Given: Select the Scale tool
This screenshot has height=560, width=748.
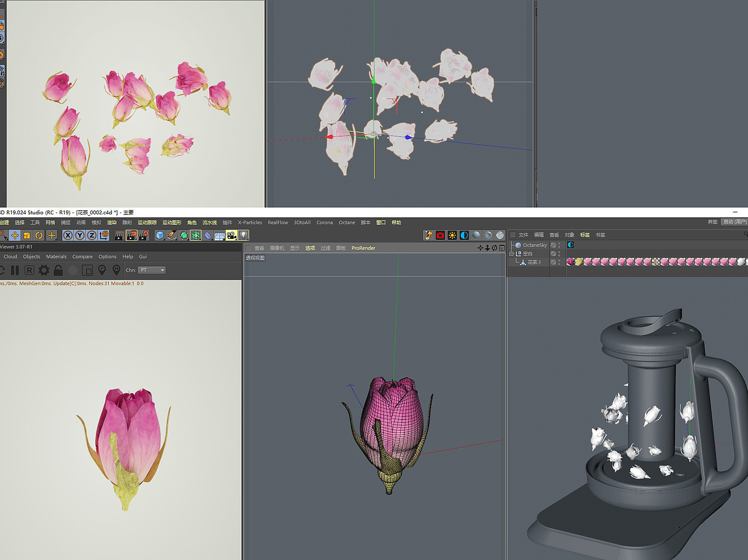Looking at the screenshot, I should (x=27, y=235).
